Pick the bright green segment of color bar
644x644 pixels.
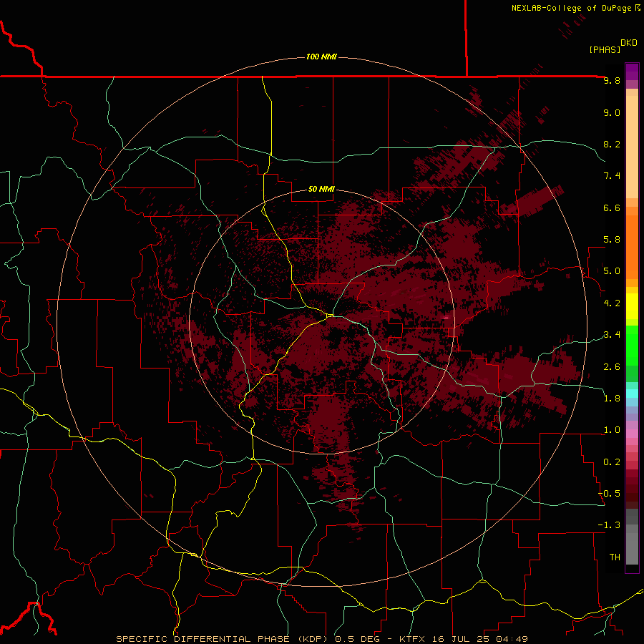click(x=632, y=346)
